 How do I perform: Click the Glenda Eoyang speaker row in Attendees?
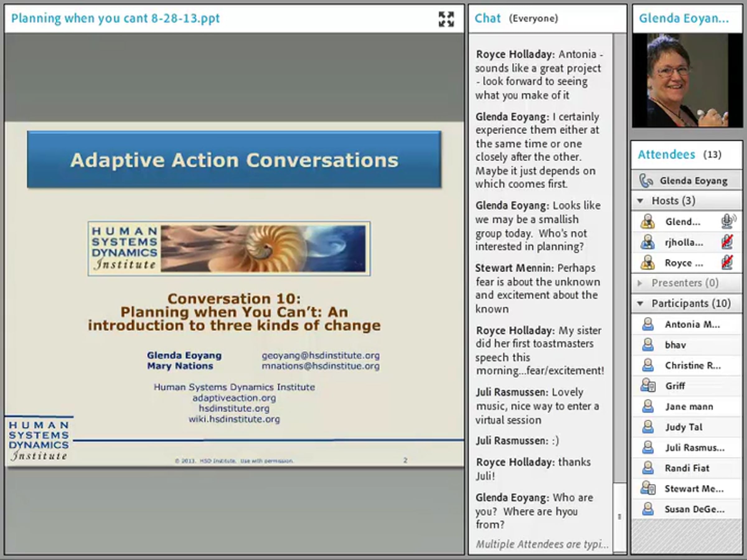click(687, 180)
